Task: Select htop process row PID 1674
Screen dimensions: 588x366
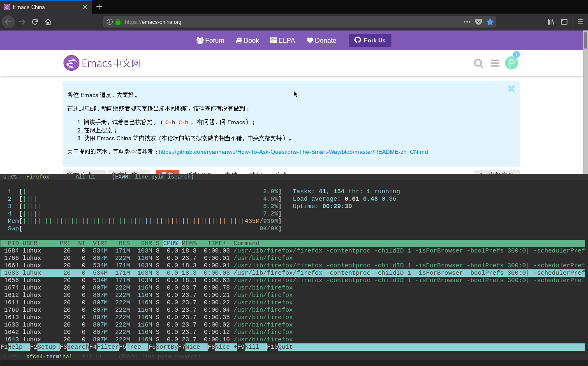Action: click(293, 287)
